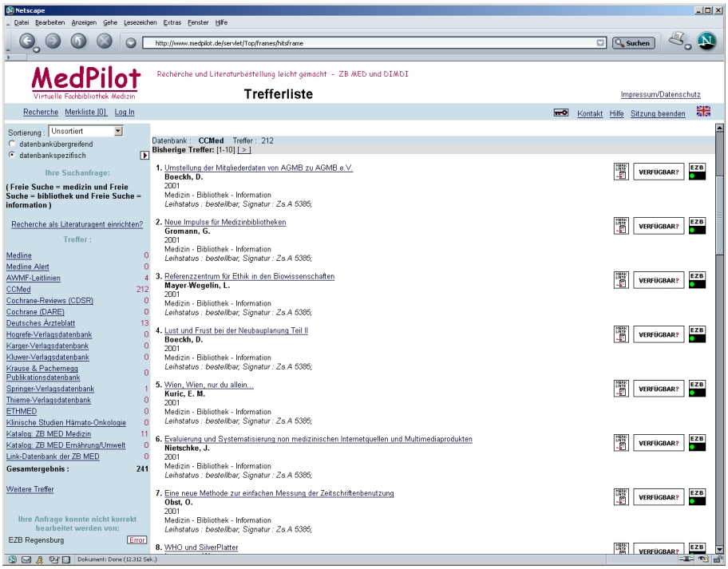Open EZB icon for Referenzzentrum für Ethik

click(697, 280)
